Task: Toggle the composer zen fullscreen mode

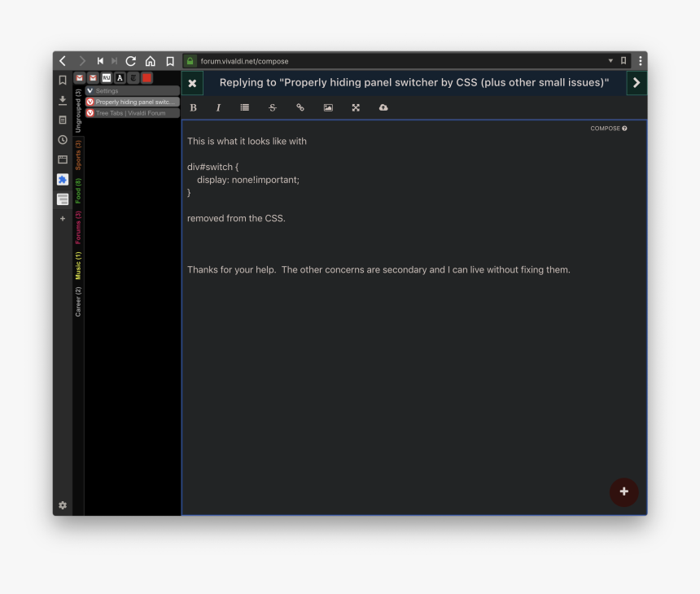Action: pyautogui.click(x=356, y=107)
